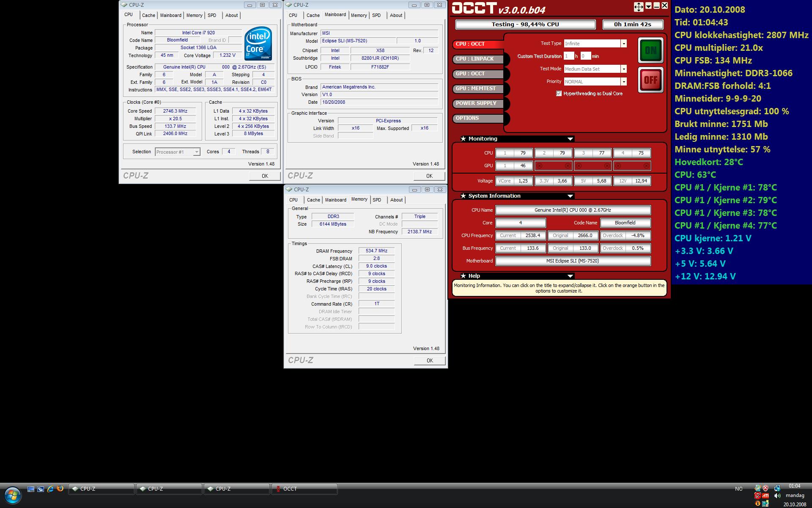Image resolution: width=812 pixels, height=508 pixels.
Task: Click the disabled GPU sensor 2 box in OCCT
Action: click(553, 166)
